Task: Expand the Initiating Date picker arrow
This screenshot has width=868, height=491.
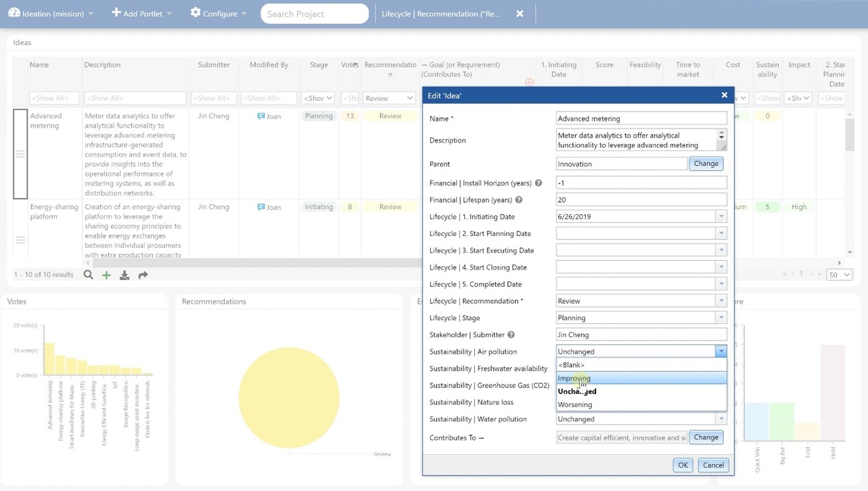Action: [721, 217]
